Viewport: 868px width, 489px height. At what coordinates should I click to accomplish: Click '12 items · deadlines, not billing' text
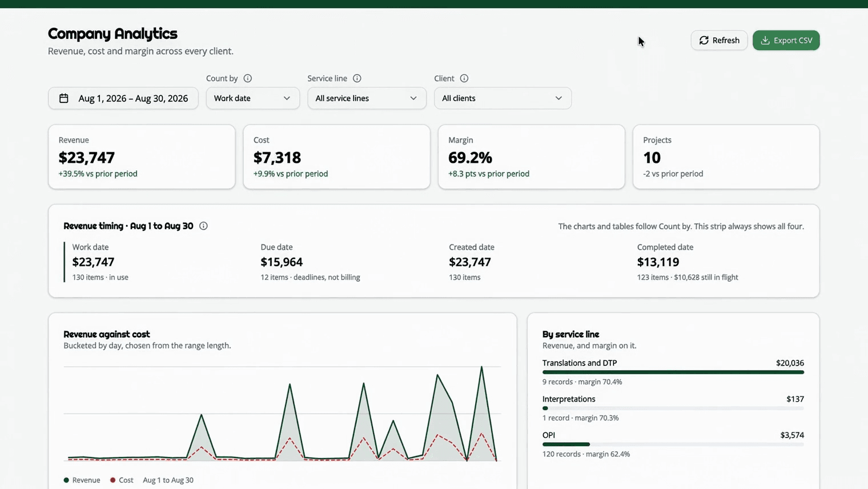[310, 278]
